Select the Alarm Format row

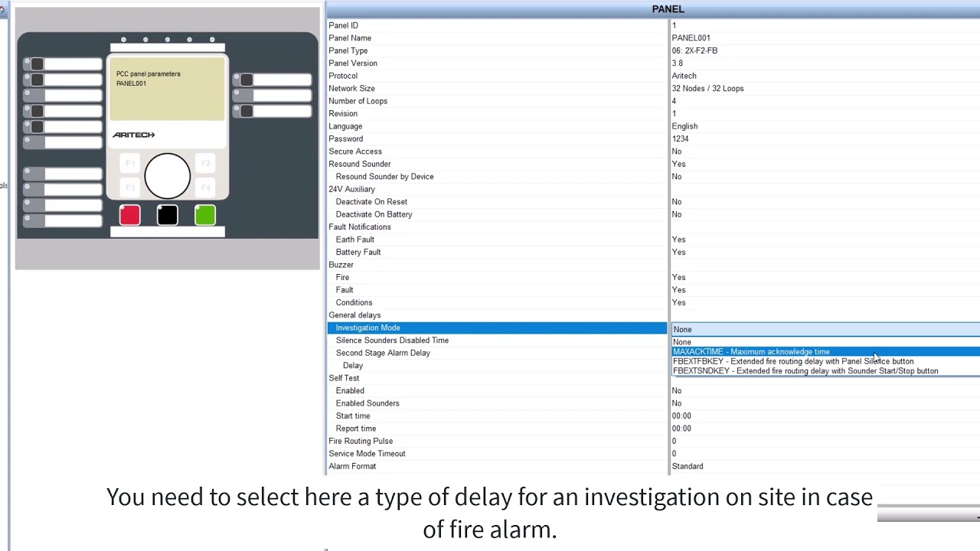tap(497, 467)
